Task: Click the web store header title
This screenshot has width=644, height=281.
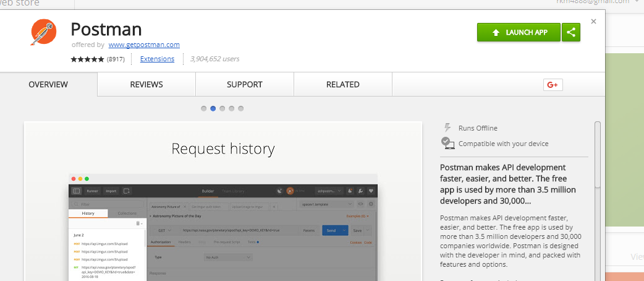Action: pyautogui.click(x=20, y=3)
